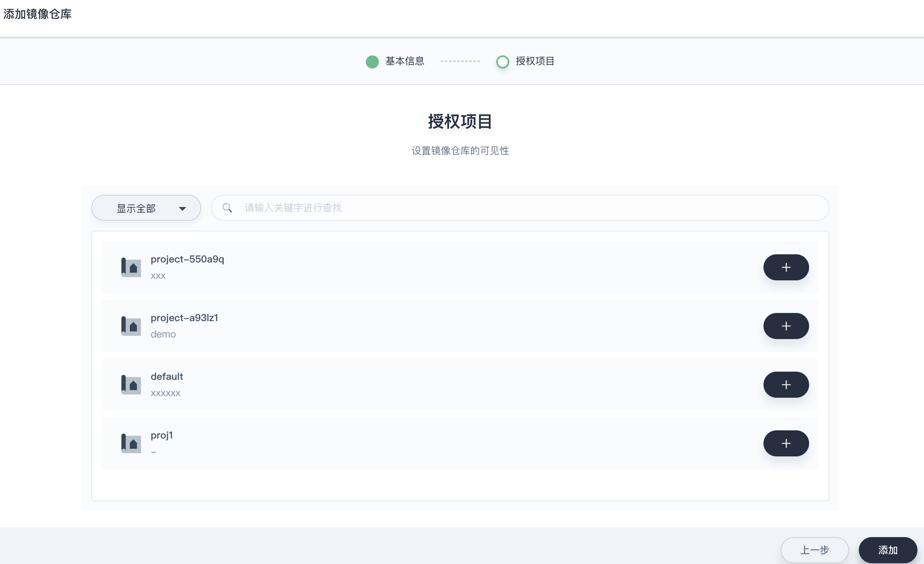Click the xxxxxx description under default
The width and height of the screenshot is (924, 564).
coord(165,393)
